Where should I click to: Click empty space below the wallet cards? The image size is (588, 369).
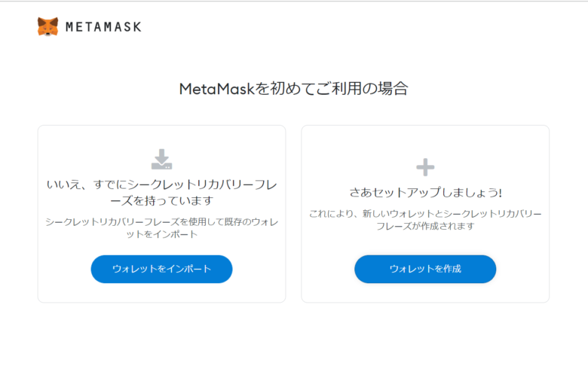point(294,337)
